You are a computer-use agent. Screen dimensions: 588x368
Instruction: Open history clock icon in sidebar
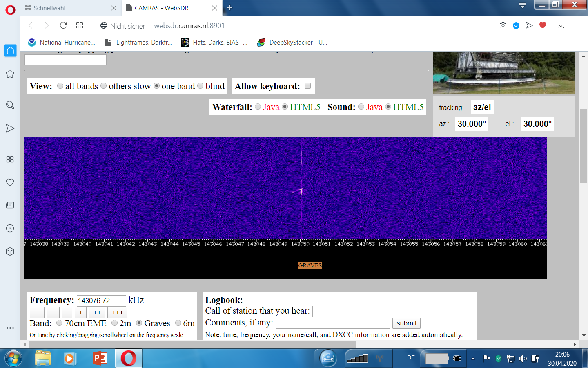pos(10,228)
